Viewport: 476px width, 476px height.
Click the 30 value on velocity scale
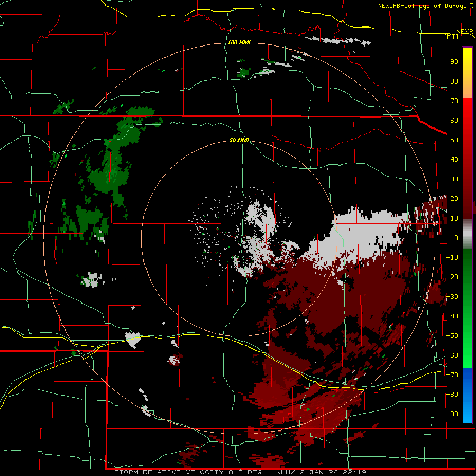(454, 179)
